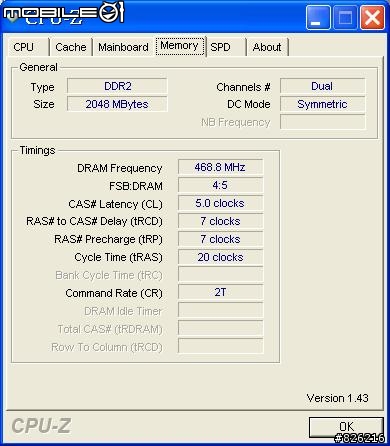The width and height of the screenshot is (390, 446).
Task: Minimize the CPU-Z window
Action: [318, 17]
